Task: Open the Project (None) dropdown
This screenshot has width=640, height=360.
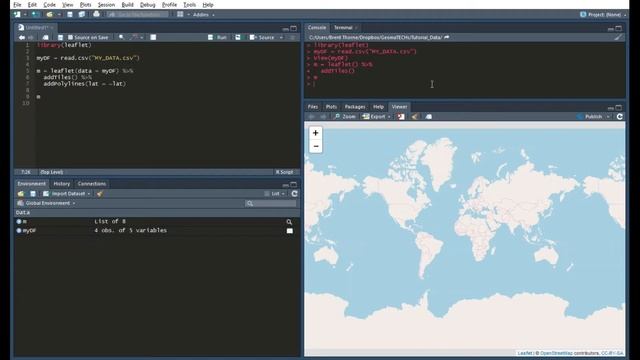Action: point(603,14)
